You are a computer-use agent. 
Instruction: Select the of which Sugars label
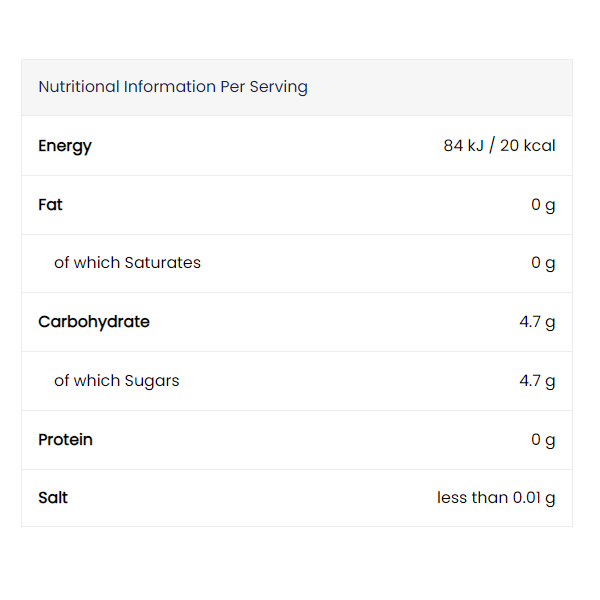[117, 381]
